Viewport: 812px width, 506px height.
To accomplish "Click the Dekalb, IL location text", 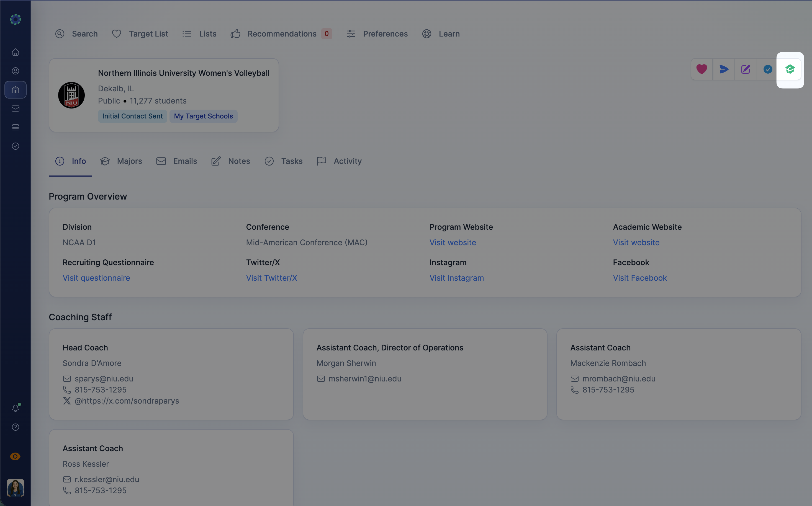I will click(x=116, y=88).
